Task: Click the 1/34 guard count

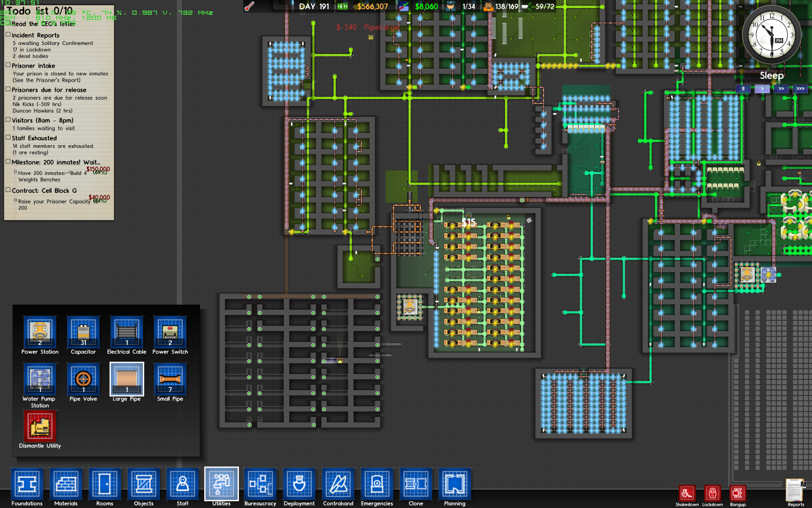Action: [x=469, y=6]
